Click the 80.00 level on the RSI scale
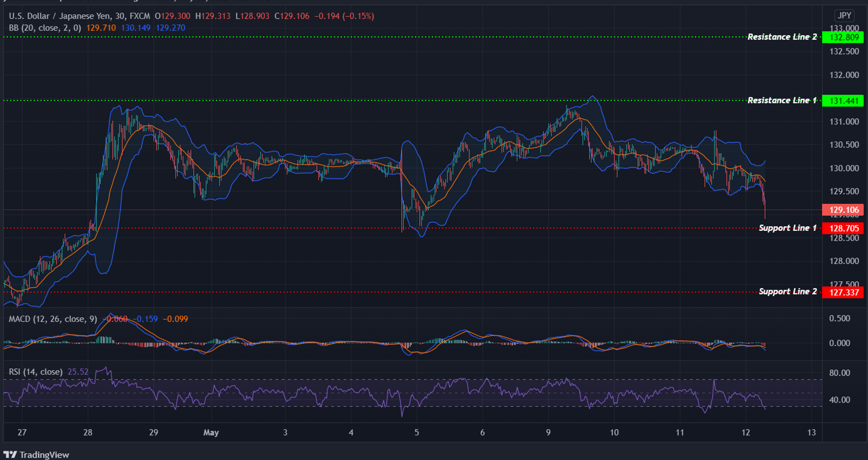The height and width of the screenshot is (460, 868). coord(841,373)
